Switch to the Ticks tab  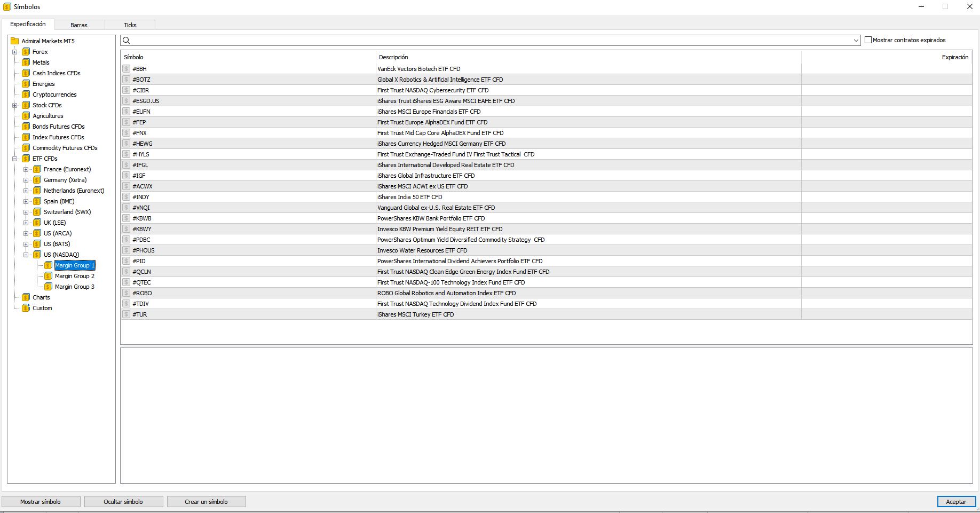click(130, 25)
